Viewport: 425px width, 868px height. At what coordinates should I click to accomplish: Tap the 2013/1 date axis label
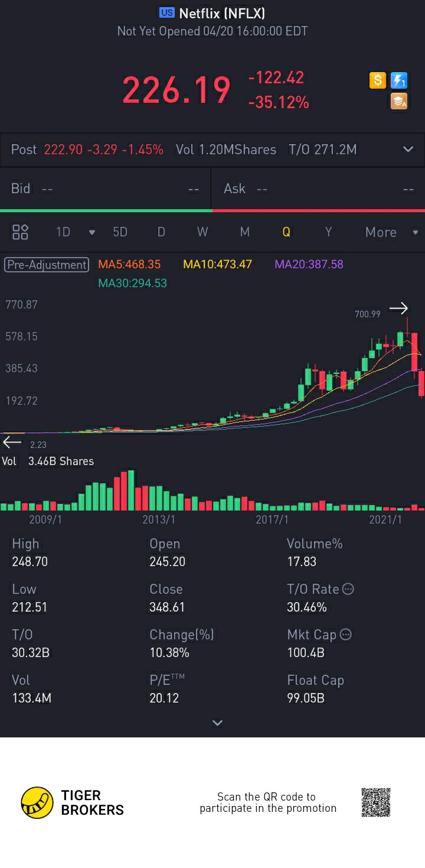[159, 519]
